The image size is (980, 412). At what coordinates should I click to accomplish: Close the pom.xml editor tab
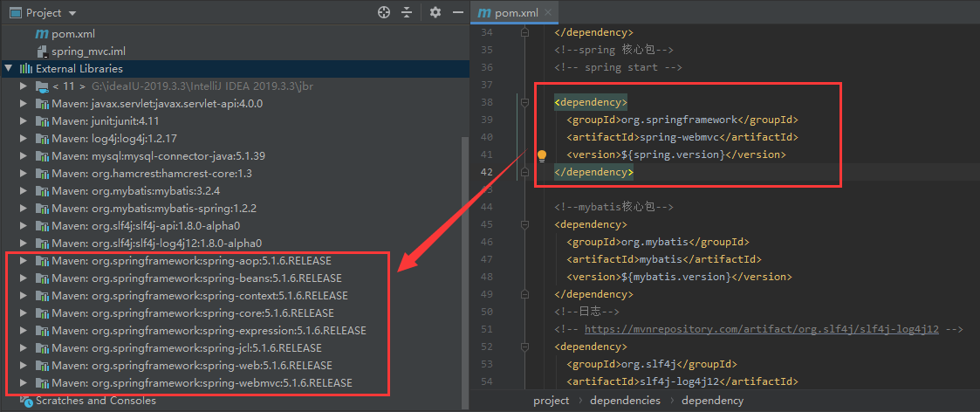tap(548, 12)
